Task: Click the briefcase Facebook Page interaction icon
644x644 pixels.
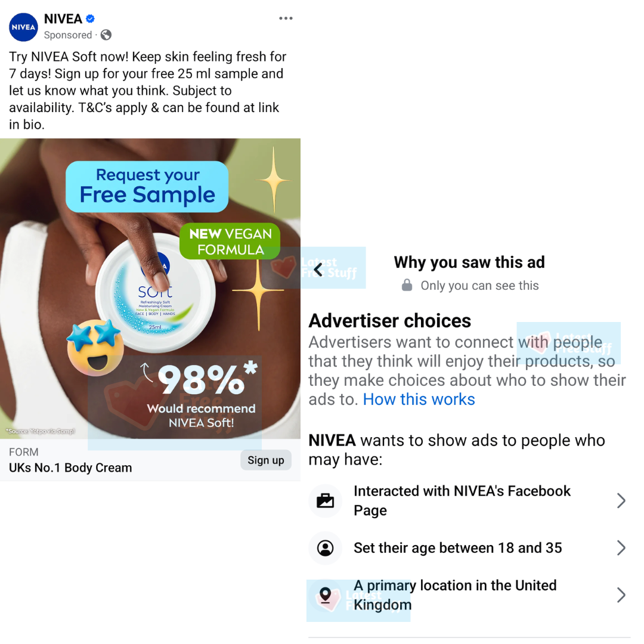Action: [326, 501]
